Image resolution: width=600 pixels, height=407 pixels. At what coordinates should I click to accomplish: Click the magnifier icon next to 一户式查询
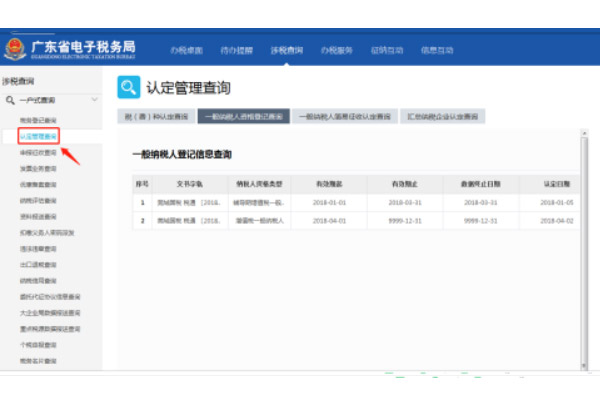pos(10,100)
